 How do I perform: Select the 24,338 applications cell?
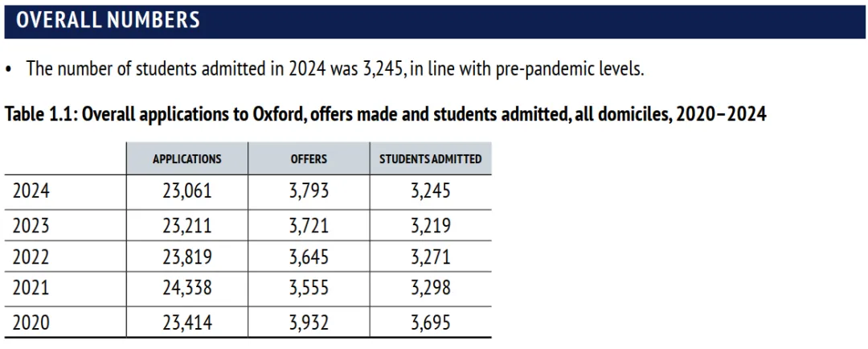187,289
